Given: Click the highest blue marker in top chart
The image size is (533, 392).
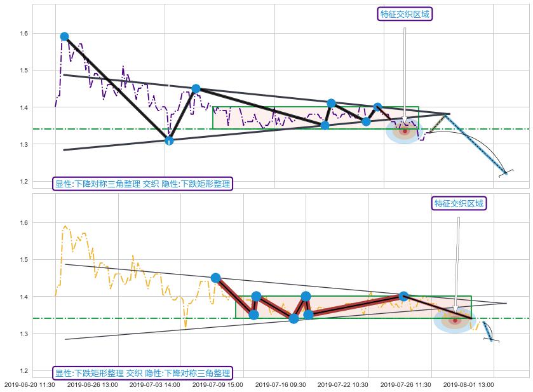Looking at the screenshot, I should tap(64, 37).
